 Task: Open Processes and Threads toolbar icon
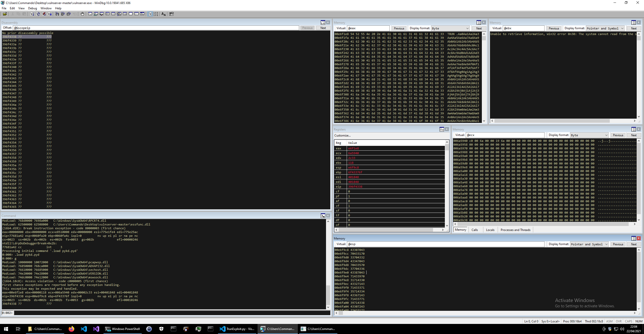pos(136,14)
